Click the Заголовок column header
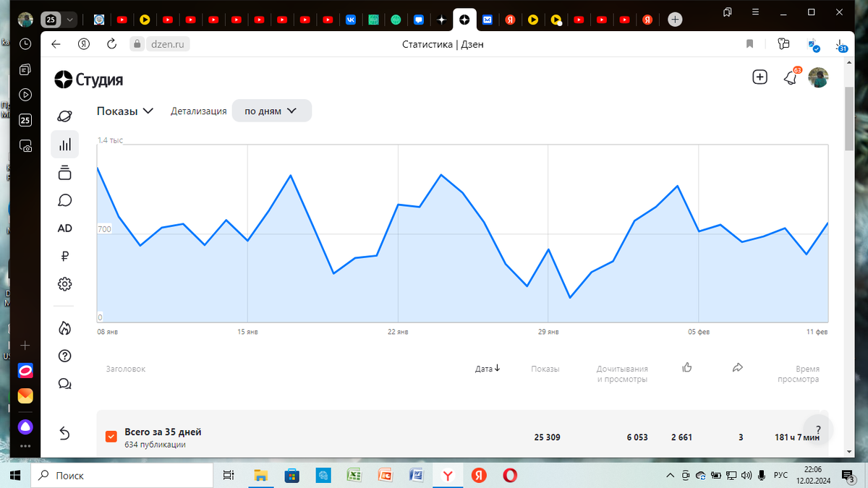Viewport: 868px width, 488px height. click(125, 369)
